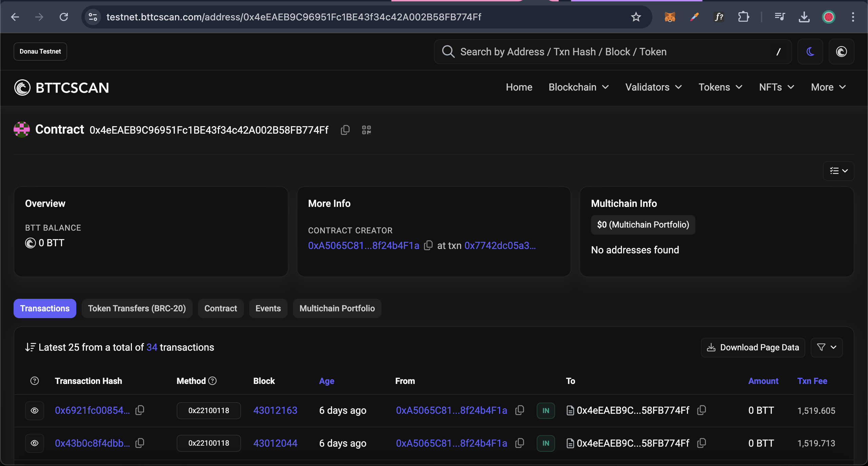The image size is (868, 466).
Task: Open MetaMask fox extension
Action: 670,17
